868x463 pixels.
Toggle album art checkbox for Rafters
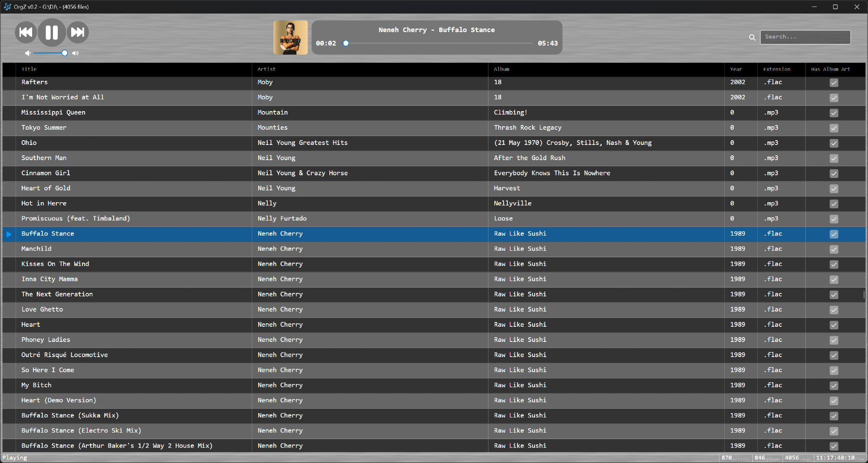point(834,82)
